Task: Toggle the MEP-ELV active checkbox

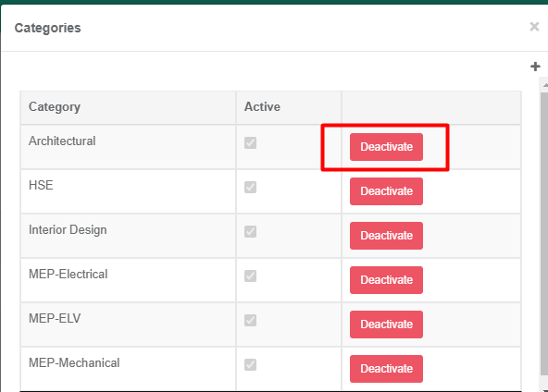Action: tap(250, 320)
